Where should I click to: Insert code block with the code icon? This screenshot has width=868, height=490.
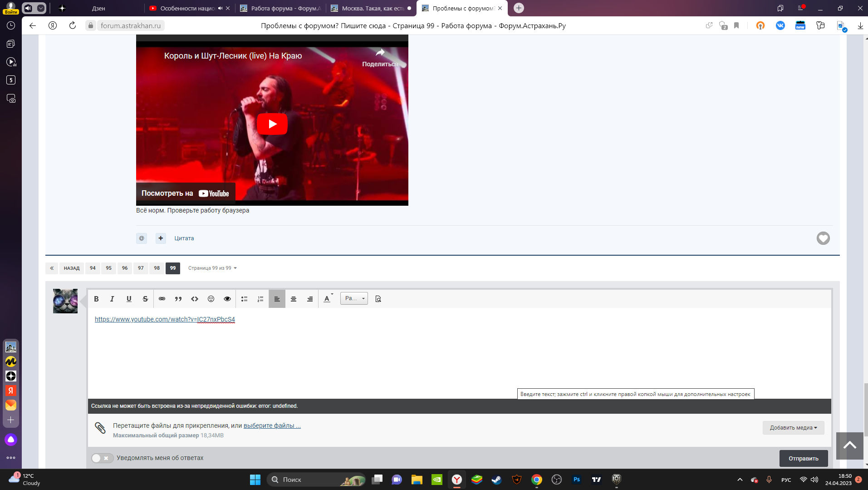pos(195,299)
